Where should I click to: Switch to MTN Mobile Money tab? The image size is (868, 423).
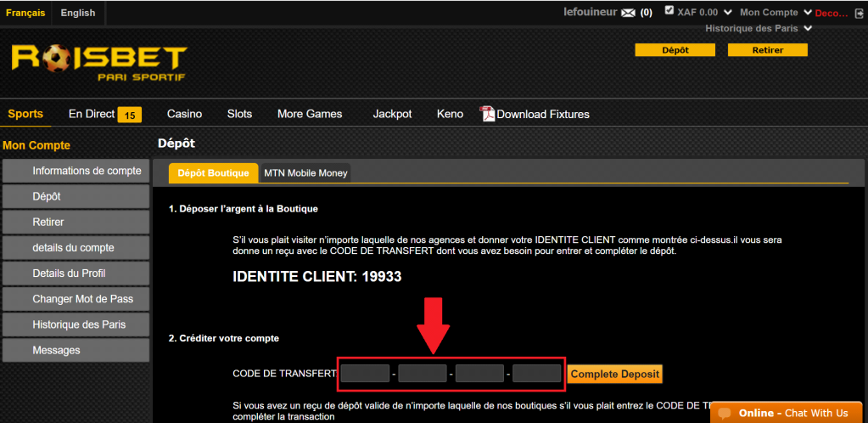(x=305, y=173)
